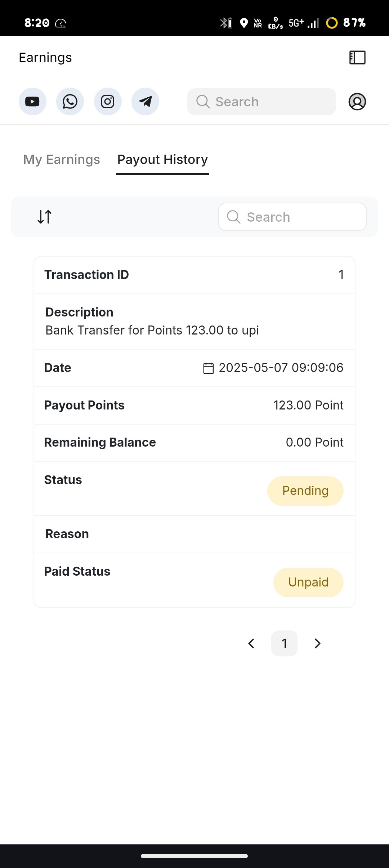
Task: Select page 1 in the pagination
Action: (284, 643)
